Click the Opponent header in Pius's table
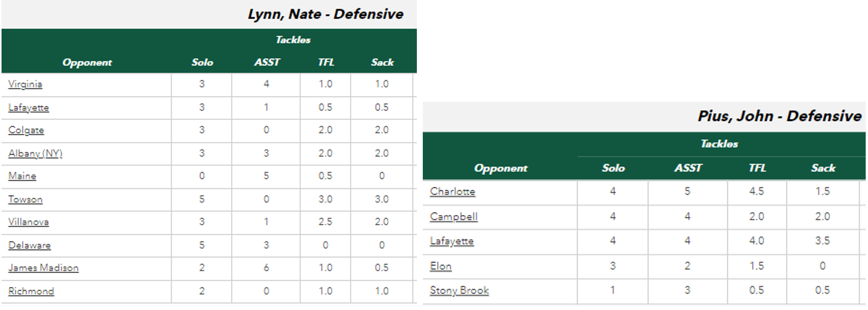Image resolution: width=868 pixels, height=310 pixels. (x=501, y=168)
